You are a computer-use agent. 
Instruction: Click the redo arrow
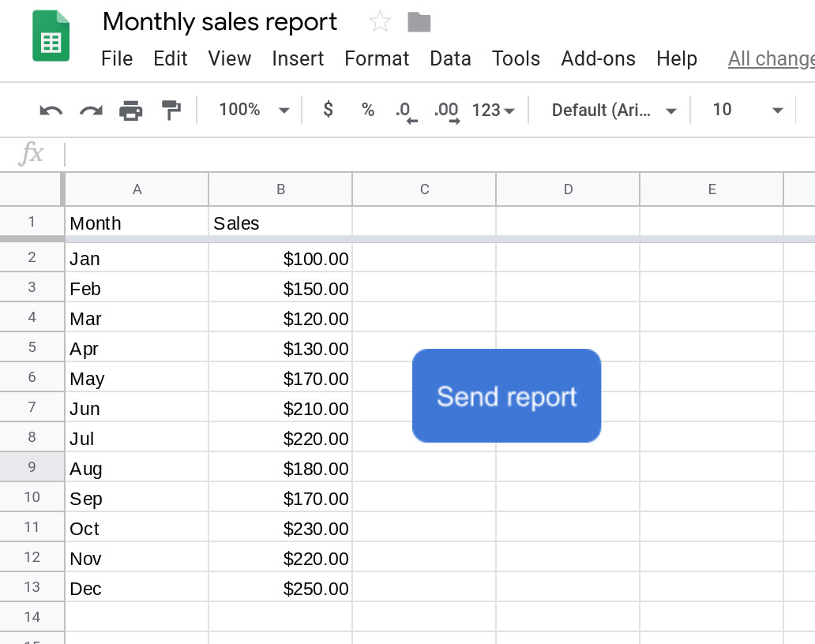point(91,110)
